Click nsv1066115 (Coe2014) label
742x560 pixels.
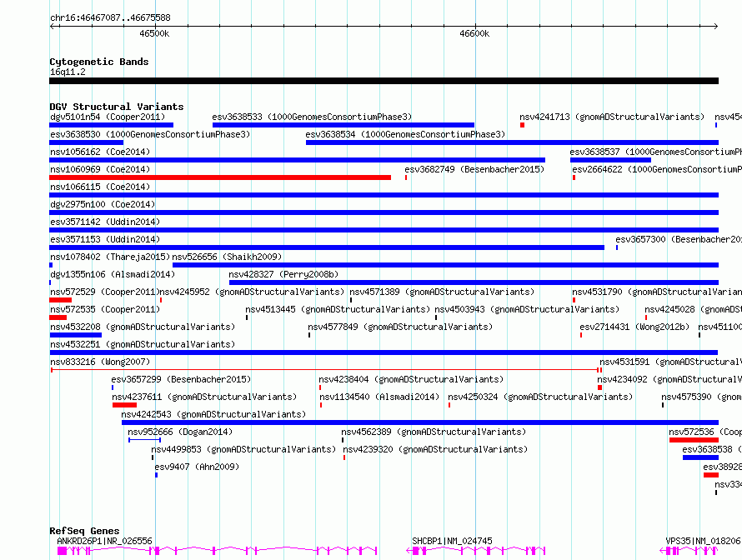coord(100,187)
